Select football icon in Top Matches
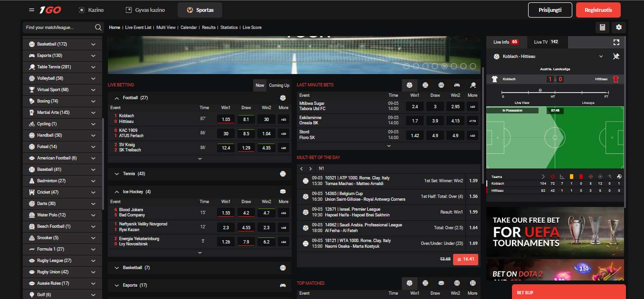The width and height of the screenshot is (644, 299). pyautogui.click(x=409, y=283)
